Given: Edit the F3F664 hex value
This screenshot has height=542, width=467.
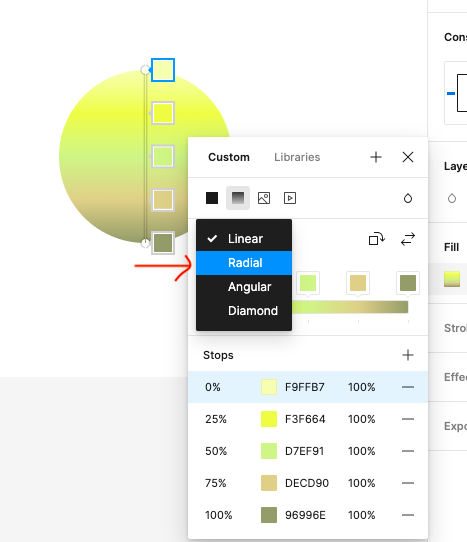Looking at the screenshot, I should tap(305, 419).
